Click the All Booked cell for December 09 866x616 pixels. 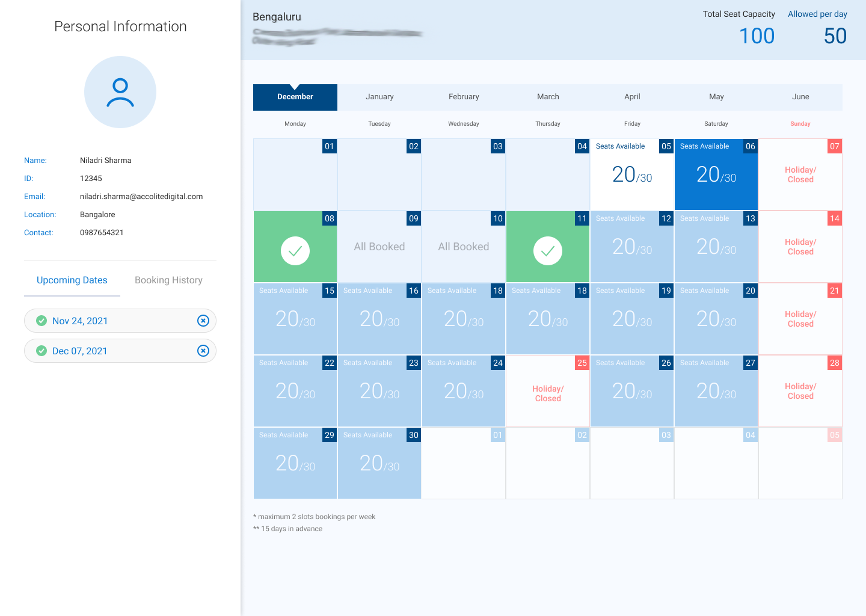pyautogui.click(x=379, y=247)
